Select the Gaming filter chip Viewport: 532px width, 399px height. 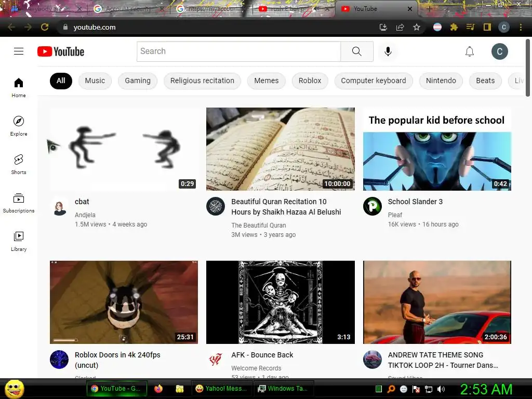[x=137, y=81]
